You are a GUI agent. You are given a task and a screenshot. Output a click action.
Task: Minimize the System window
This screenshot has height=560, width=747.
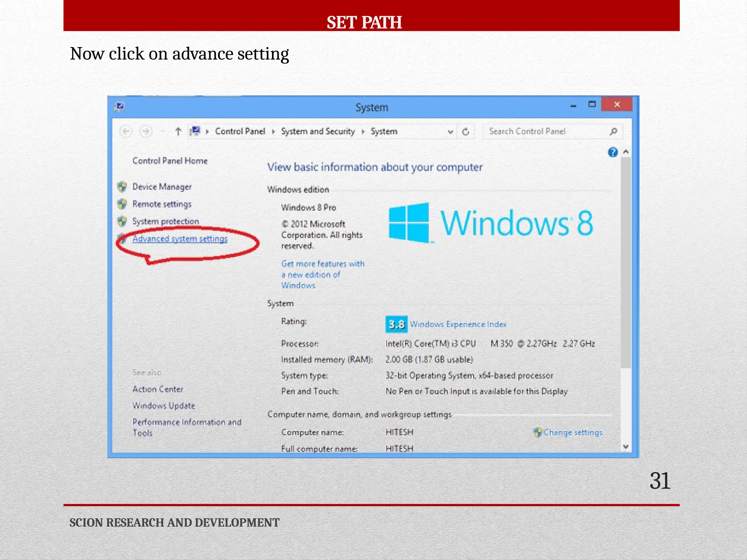(573, 105)
